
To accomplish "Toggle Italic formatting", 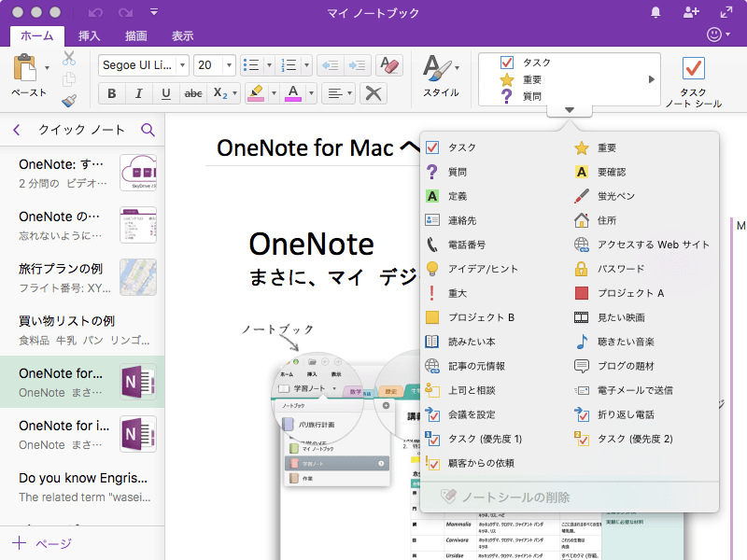I will 138,93.
